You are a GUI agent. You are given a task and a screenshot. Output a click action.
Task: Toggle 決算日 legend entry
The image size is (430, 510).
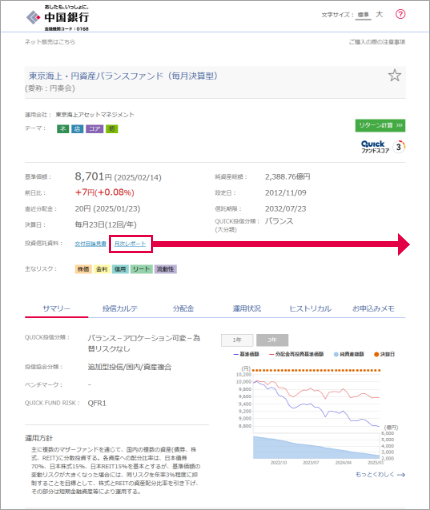click(x=384, y=354)
